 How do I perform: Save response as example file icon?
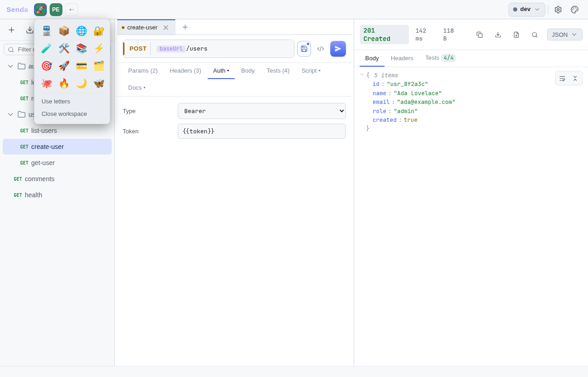(516, 34)
